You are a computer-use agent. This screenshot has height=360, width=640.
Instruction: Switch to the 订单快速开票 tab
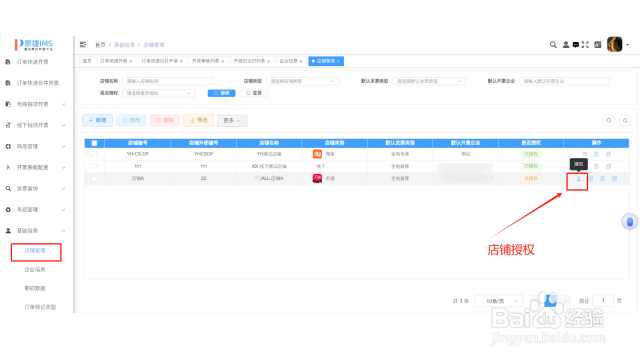pyautogui.click(x=116, y=61)
